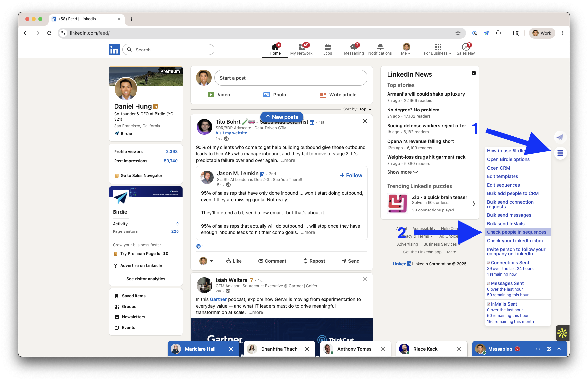The height and width of the screenshot is (381, 588).
Task: Open the Zip puzzle chevron
Action: [x=474, y=204]
